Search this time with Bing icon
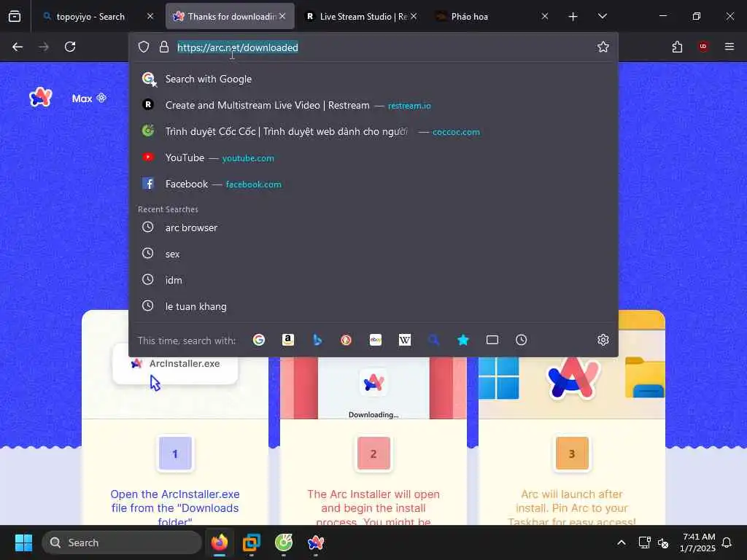 tap(317, 340)
